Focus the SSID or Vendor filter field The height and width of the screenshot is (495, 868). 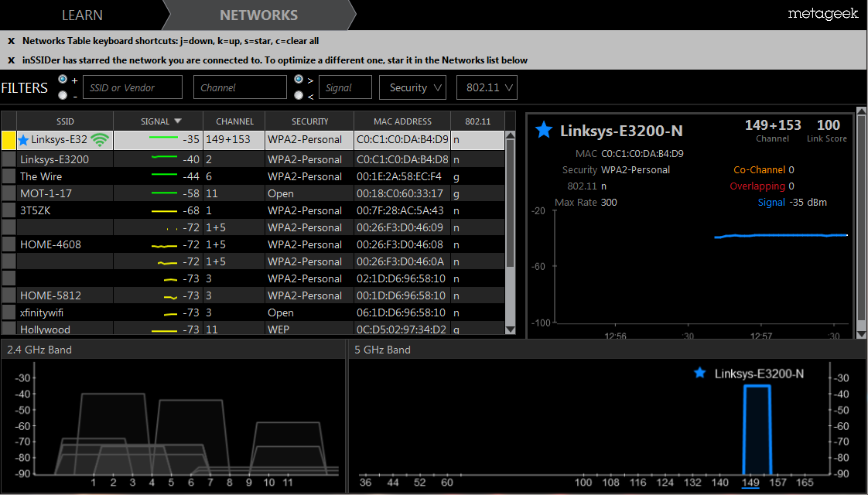[x=132, y=87]
